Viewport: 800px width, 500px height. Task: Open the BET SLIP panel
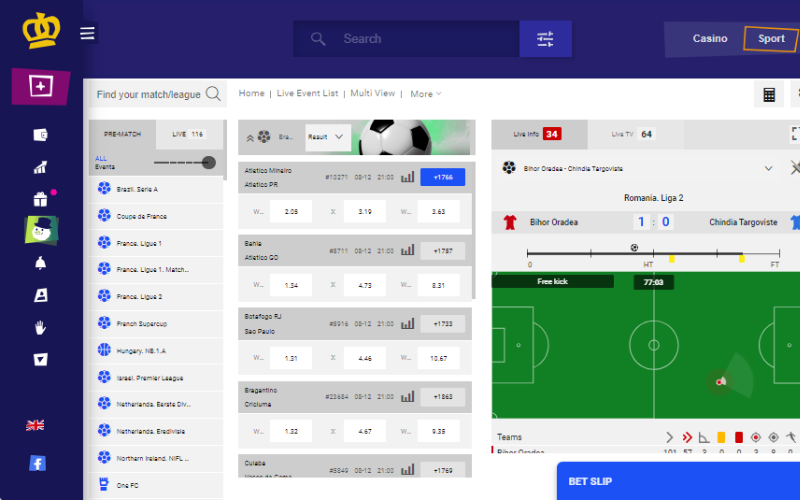(679, 481)
